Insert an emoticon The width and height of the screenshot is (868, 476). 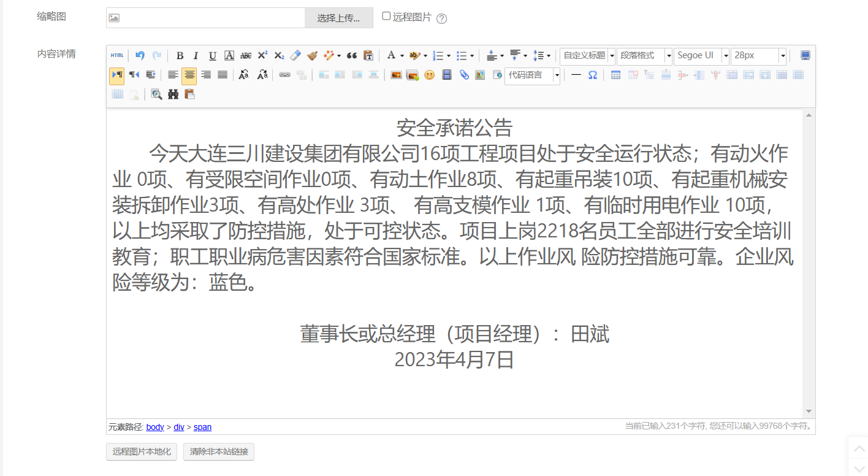430,75
